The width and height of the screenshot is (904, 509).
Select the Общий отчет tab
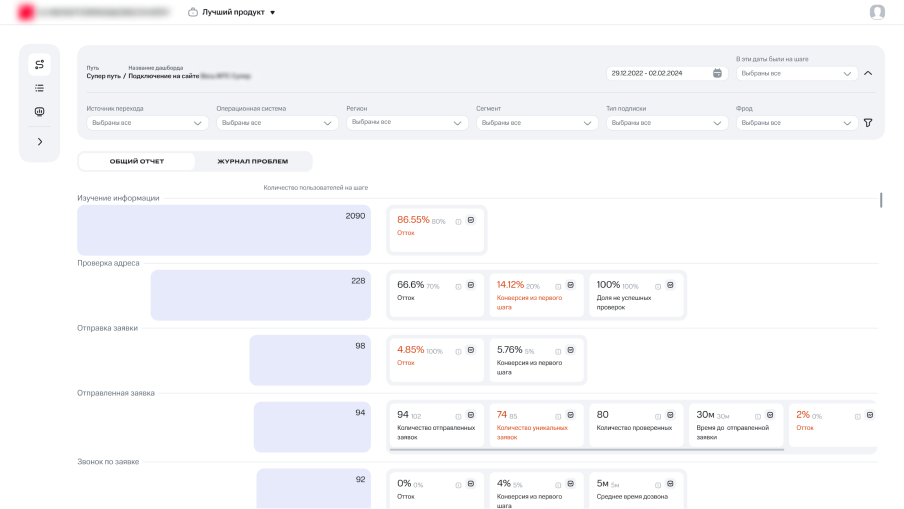click(137, 161)
